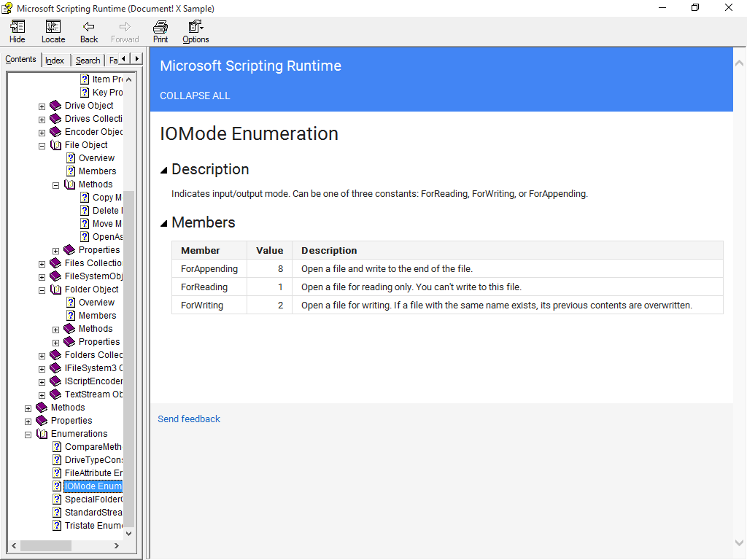Click Folder Object open-book icon
747x560 pixels.
point(55,289)
